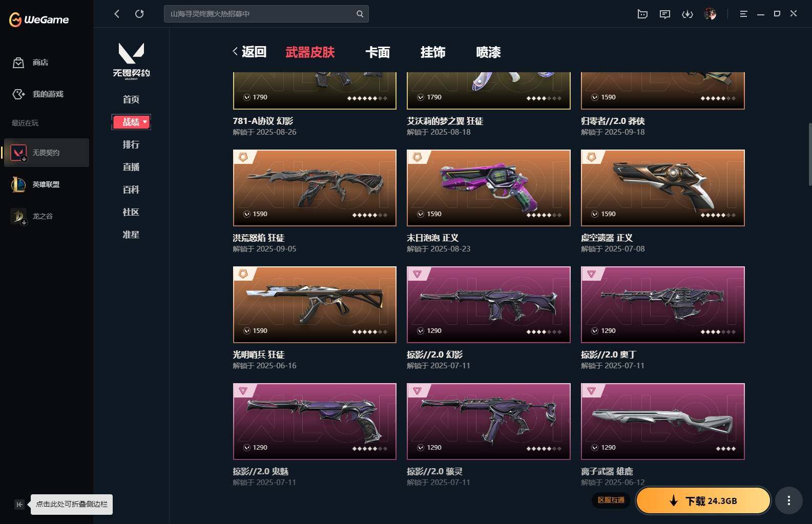812x524 pixels.
Task: Open the three-dot more options button
Action: click(789, 500)
